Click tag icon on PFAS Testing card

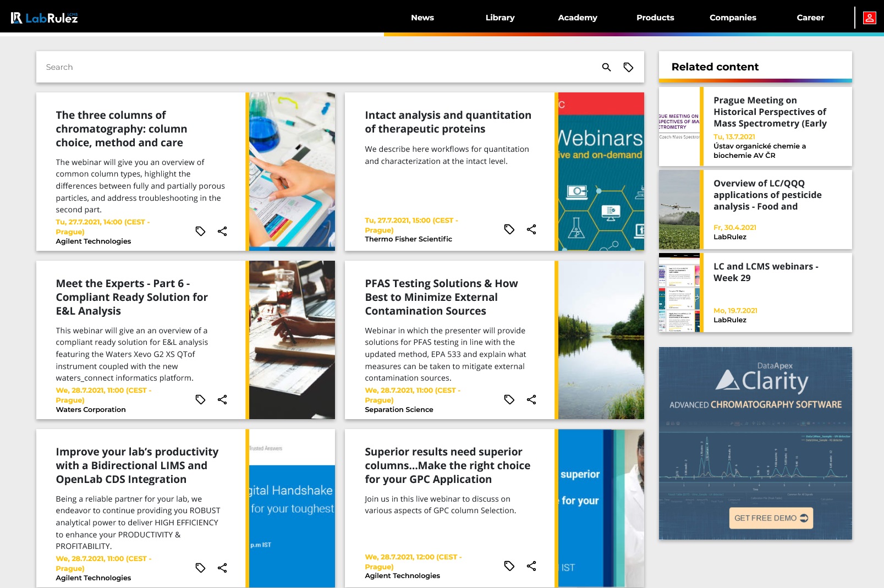click(x=509, y=399)
